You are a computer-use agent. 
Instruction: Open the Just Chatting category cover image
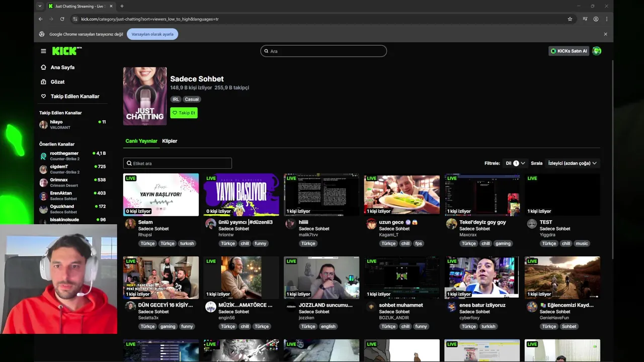pos(145,96)
